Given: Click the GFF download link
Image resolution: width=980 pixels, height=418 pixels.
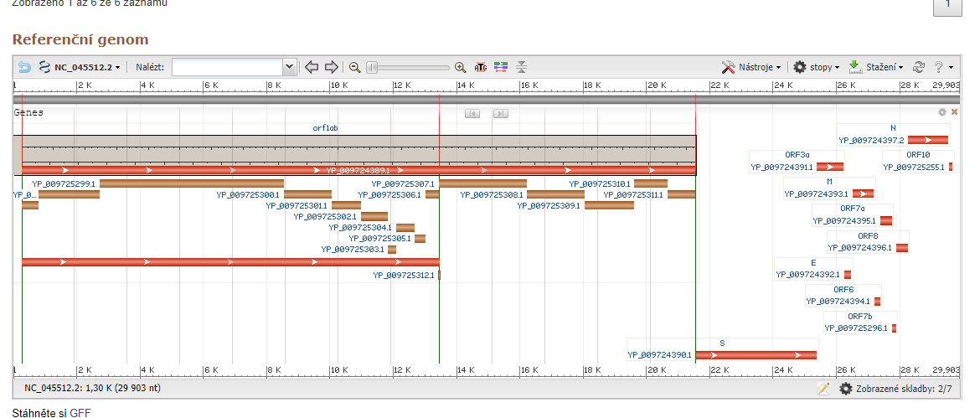Looking at the screenshot, I should [80, 413].
